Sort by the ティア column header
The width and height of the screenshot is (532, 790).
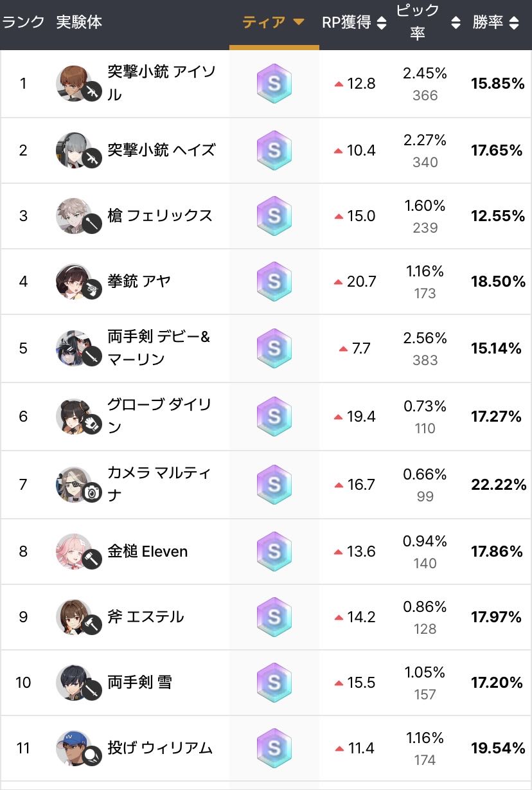coord(274,22)
